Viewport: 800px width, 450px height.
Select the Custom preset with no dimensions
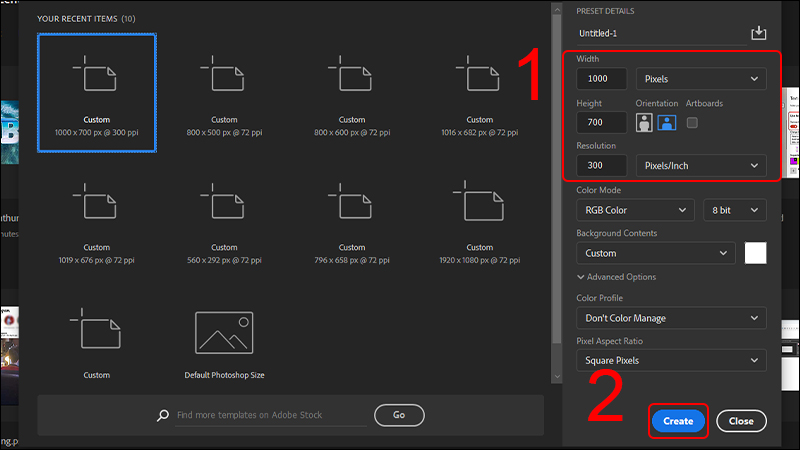click(x=96, y=343)
